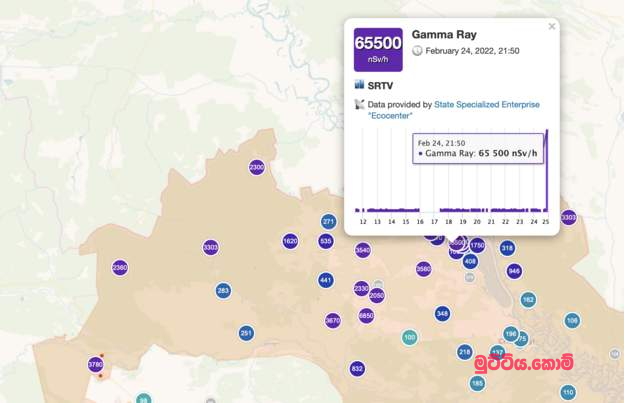The height and width of the screenshot is (403, 624).
Task: Click day 18 on the chart axis
Action: pos(448,222)
